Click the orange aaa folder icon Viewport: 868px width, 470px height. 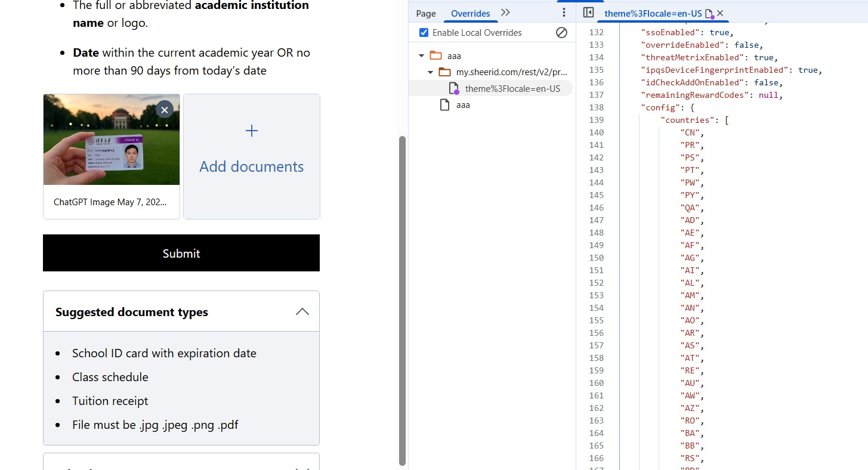436,55
